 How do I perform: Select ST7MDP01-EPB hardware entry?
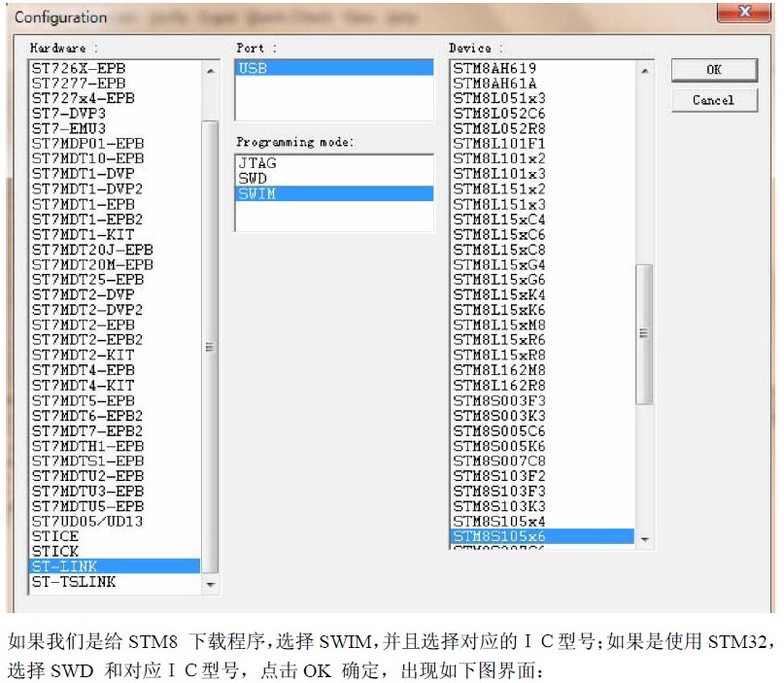pyautogui.click(x=115, y=144)
